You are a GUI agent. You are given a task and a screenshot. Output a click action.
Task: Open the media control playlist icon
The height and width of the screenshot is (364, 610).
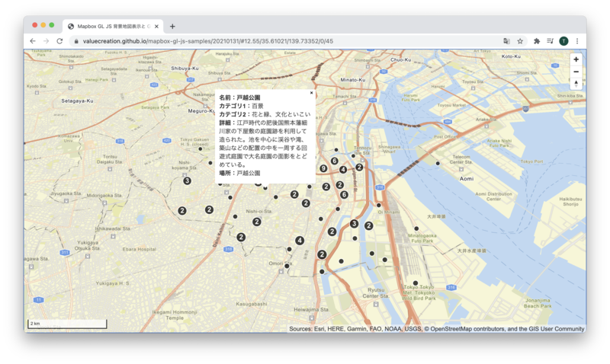click(550, 41)
